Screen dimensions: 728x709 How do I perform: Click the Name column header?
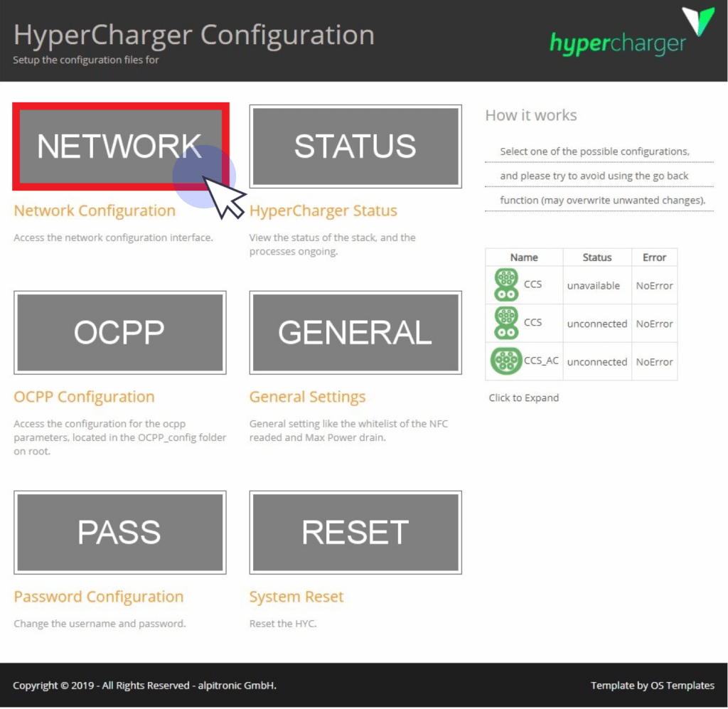tap(524, 257)
